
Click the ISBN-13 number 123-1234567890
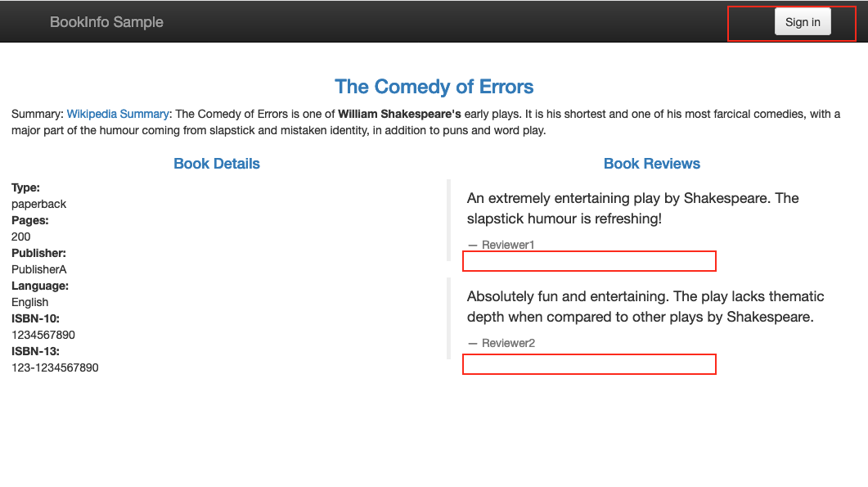click(55, 368)
